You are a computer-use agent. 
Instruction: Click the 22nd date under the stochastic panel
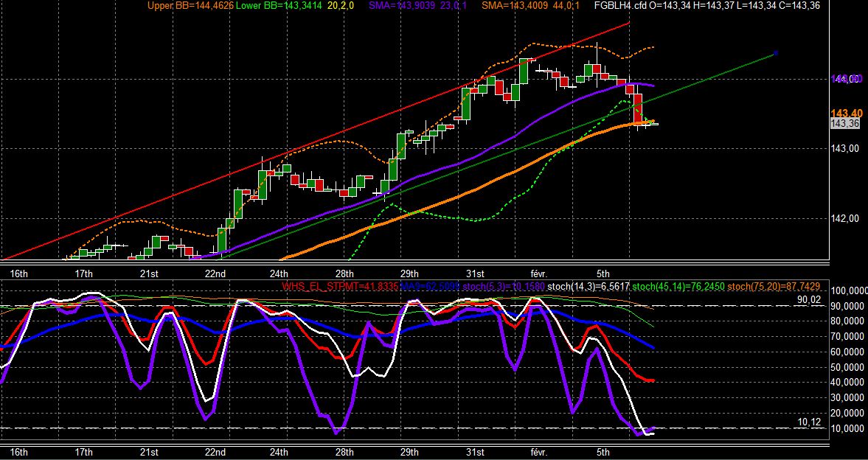click(215, 452)
